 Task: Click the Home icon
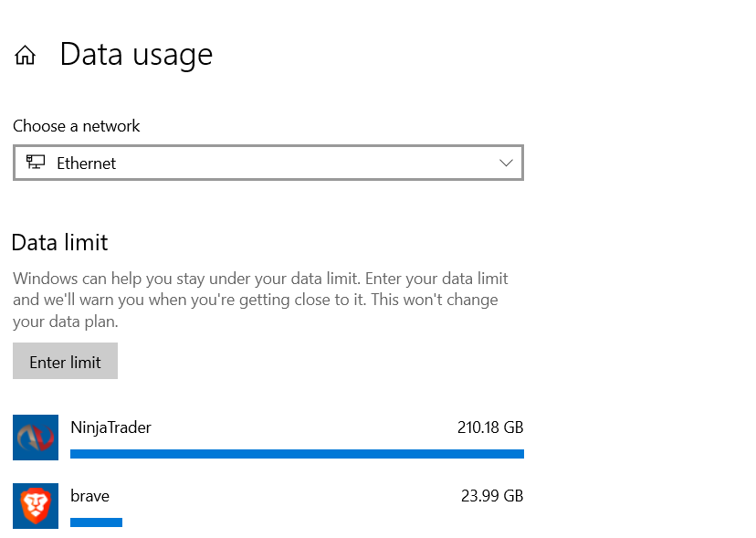click(x=25, y=56)
